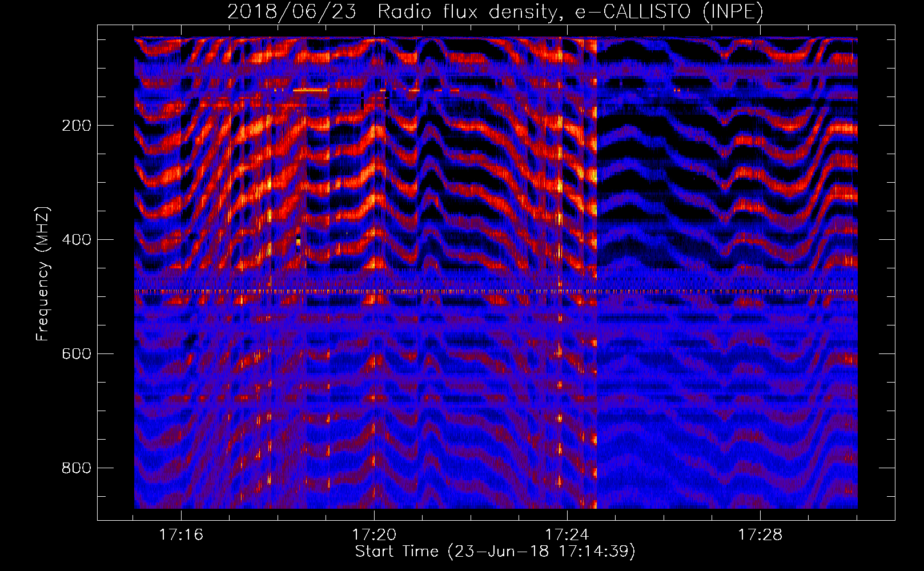This screenshot has width=924, height=571.
Task: Click the 17:28 time tick label
Action: [x=760, y=535]
